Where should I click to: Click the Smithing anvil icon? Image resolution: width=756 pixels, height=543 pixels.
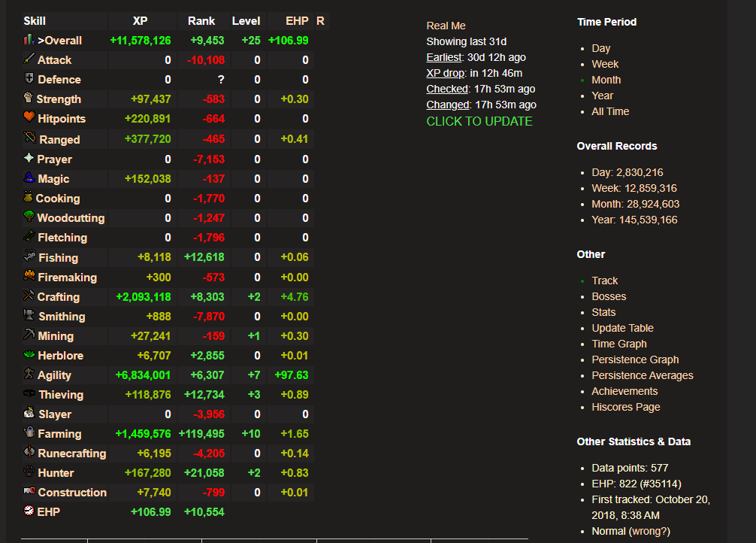[x=29, y=314]
